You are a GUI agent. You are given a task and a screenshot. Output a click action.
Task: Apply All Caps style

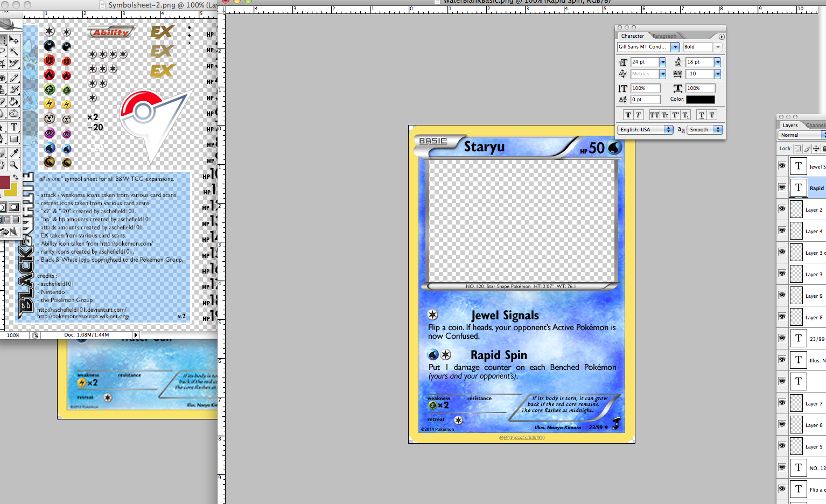point(655,115)
